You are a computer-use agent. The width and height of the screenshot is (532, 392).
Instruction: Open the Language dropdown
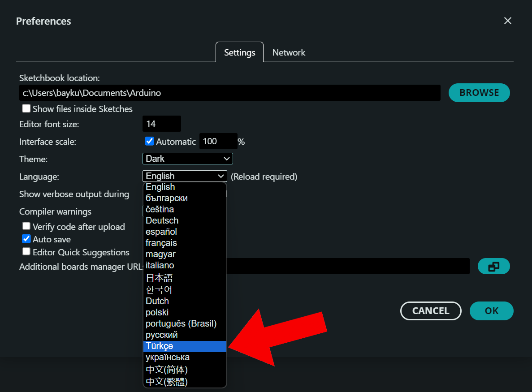184,176
